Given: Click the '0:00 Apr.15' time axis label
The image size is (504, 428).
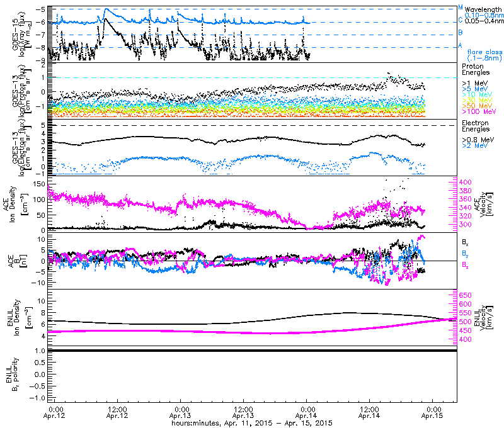Looking at the screenshot, I should (x=432, y=413).
